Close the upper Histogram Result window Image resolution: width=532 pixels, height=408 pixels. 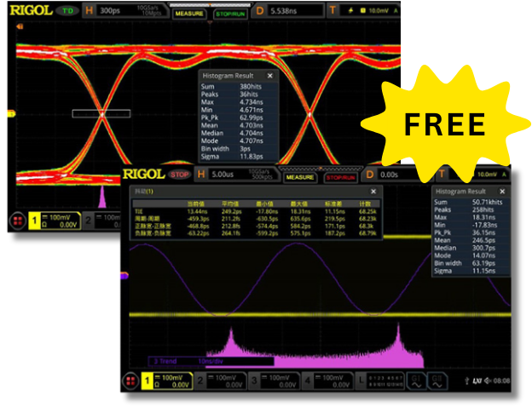pos(270,76)
